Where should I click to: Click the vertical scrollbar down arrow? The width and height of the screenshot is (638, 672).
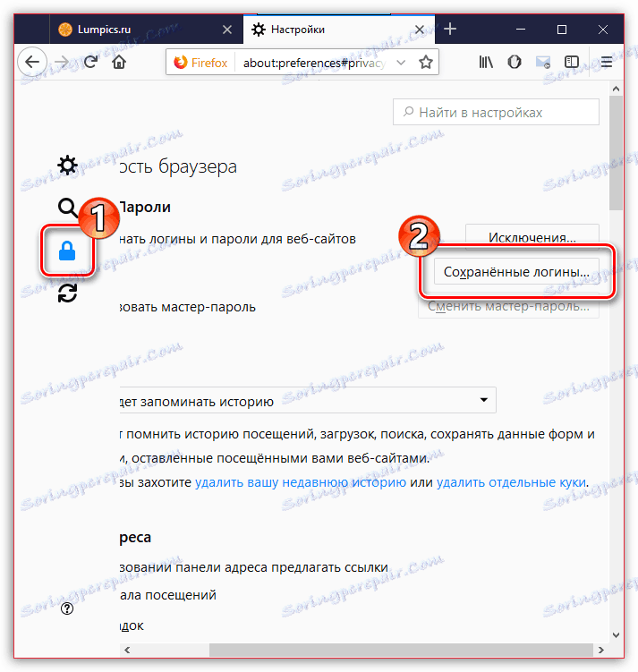(617, 635)
